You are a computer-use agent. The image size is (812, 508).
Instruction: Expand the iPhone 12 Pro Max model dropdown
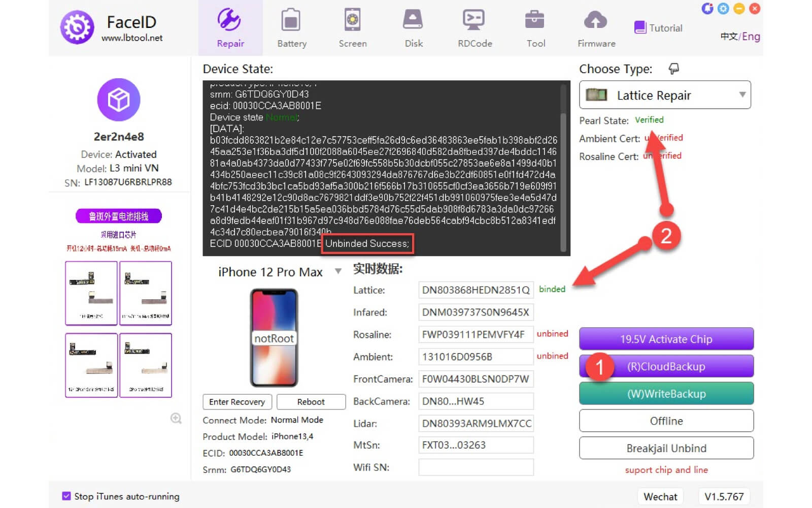coord(338,271)
